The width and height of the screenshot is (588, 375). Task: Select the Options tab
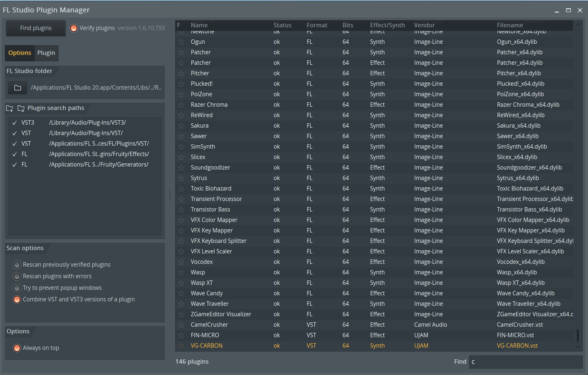pyautogui.click(x=20, y=53)
